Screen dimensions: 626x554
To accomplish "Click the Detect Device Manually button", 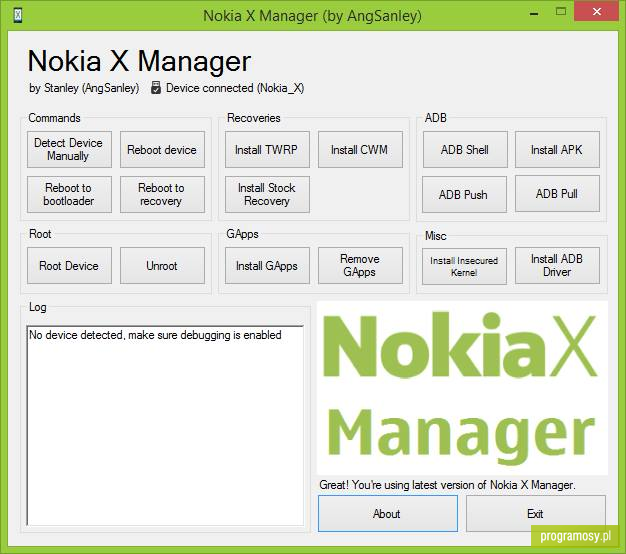I will tap(69, 150).
